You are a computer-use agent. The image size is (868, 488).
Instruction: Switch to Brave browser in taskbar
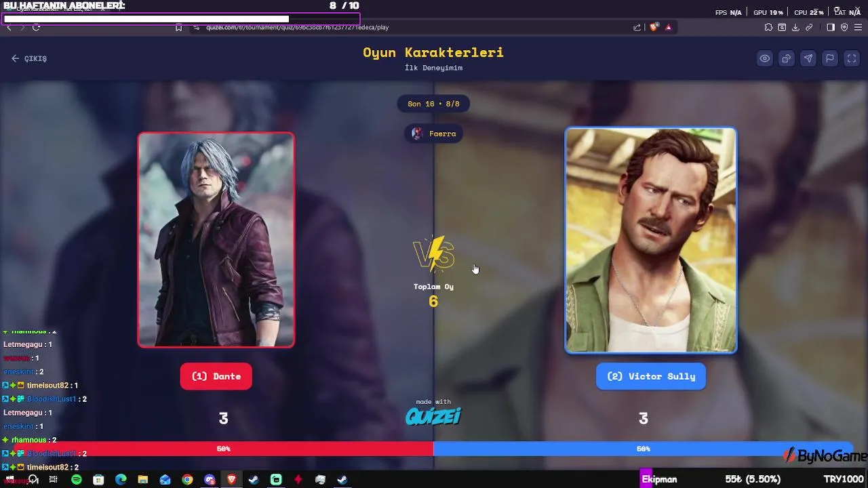[x=232, y=479]
